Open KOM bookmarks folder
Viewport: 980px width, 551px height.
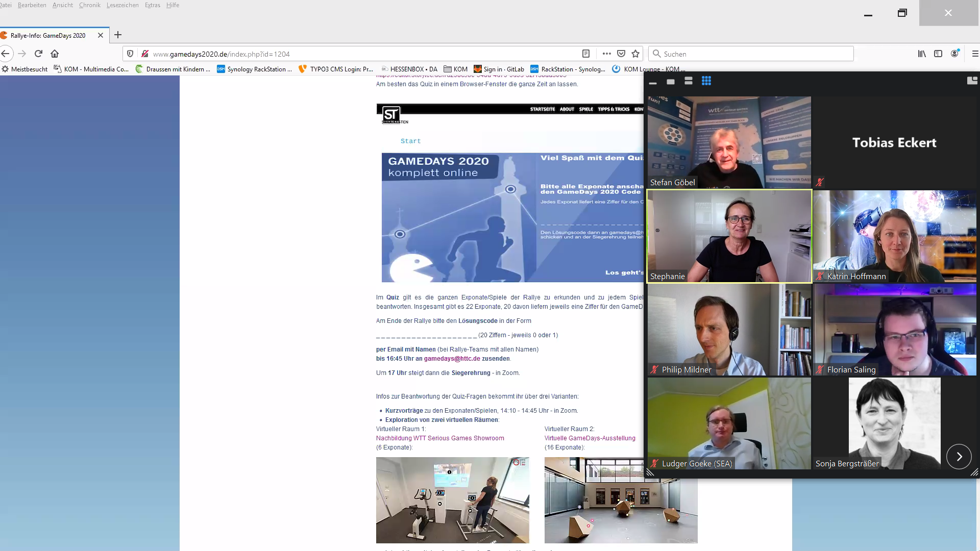point(455,69)
